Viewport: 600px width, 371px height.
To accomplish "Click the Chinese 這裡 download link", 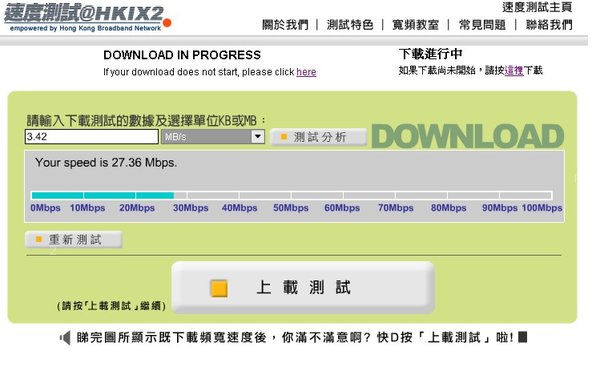I will click(x=514, y=70).
